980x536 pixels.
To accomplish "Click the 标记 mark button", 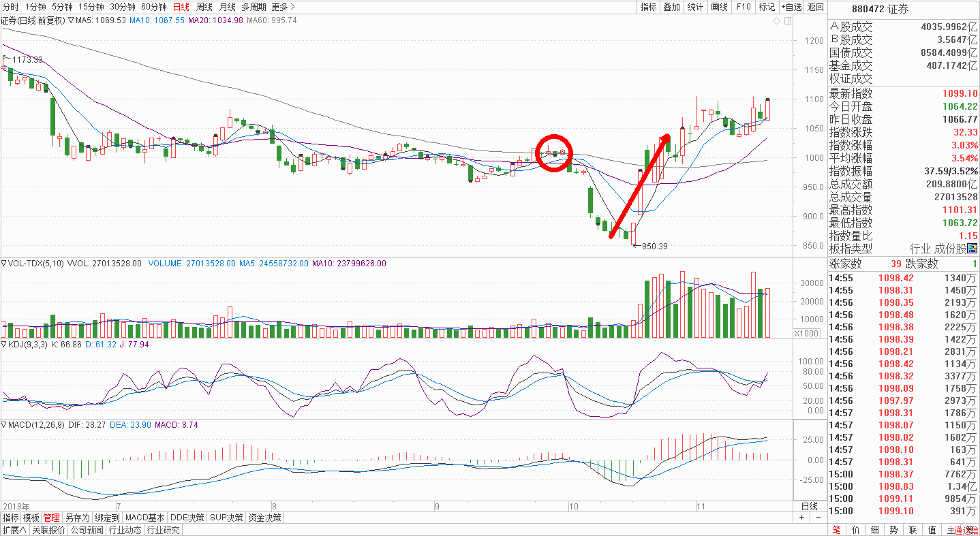I will (x=767, y=7).
